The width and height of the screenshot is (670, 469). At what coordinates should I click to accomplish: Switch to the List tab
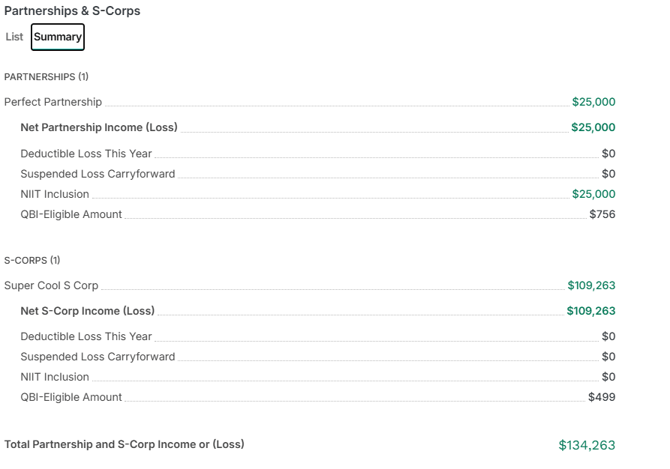14,37
